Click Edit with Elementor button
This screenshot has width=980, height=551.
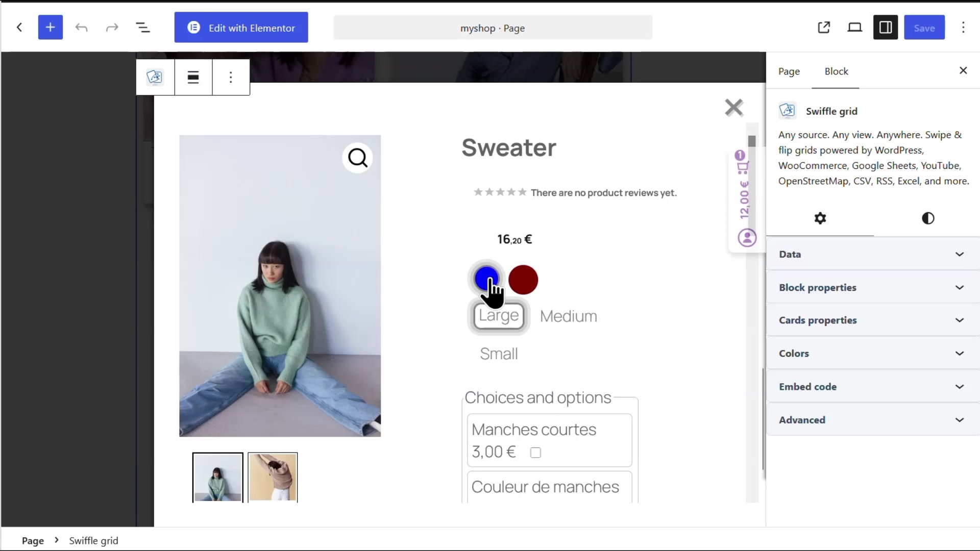[x=241, y=28]
